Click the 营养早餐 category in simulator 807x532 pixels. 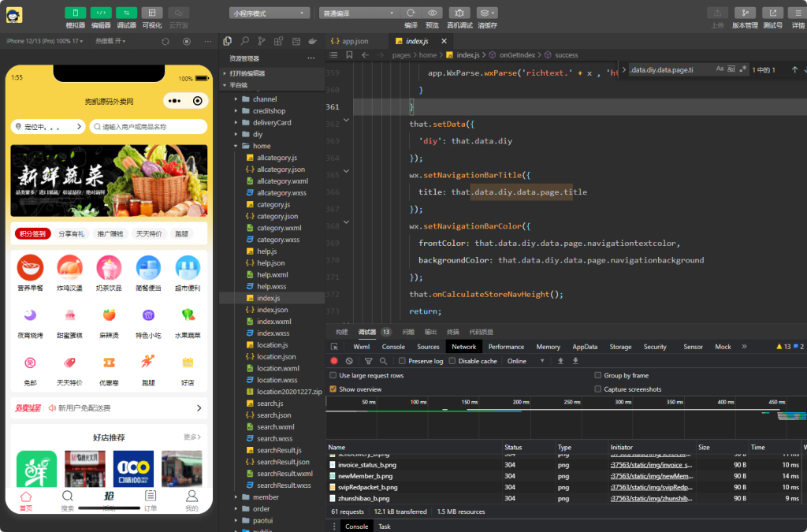[31, 273]
